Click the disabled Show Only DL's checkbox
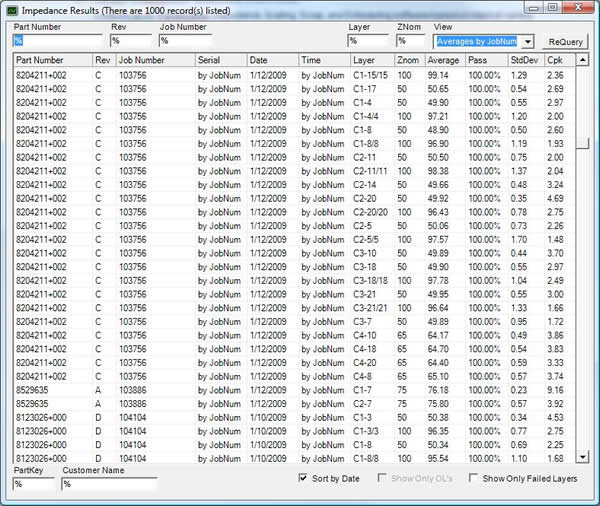The height and width of the screenshot is (506, 600). pos(382,478)
